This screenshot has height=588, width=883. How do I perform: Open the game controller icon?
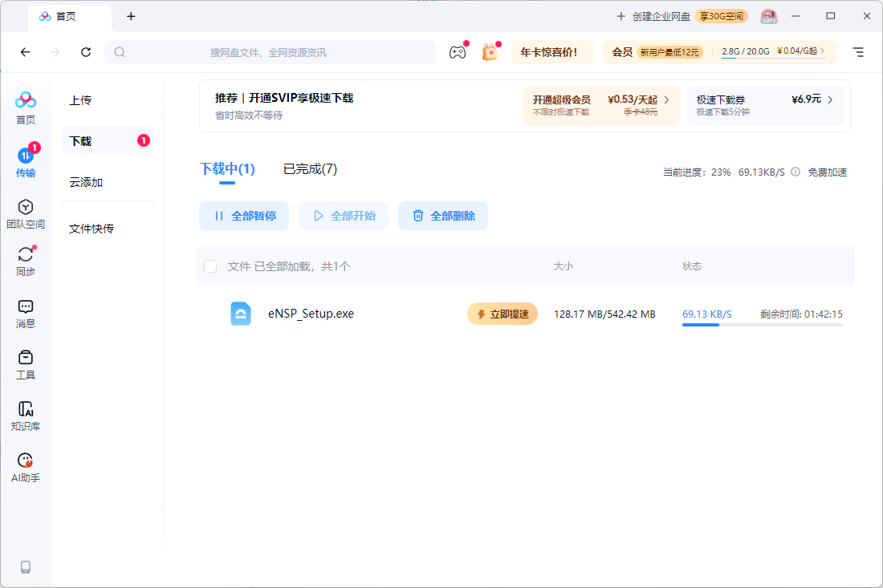[458, 52]
